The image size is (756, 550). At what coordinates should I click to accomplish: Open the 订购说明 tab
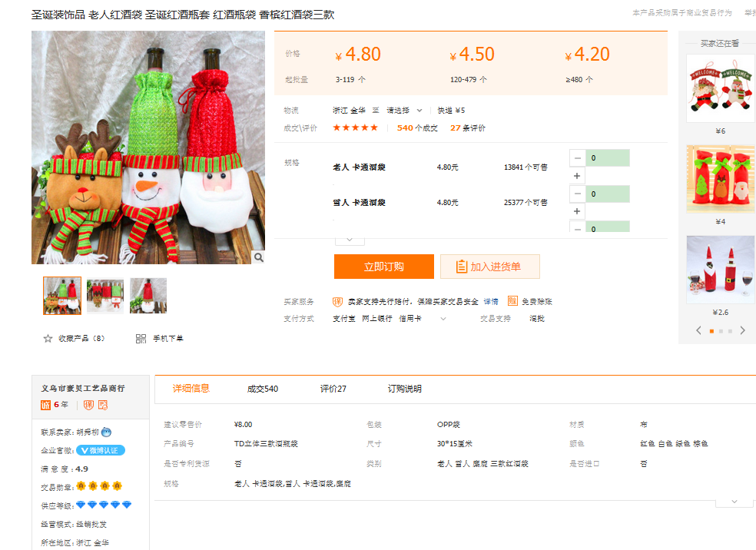tap(404, 389)
